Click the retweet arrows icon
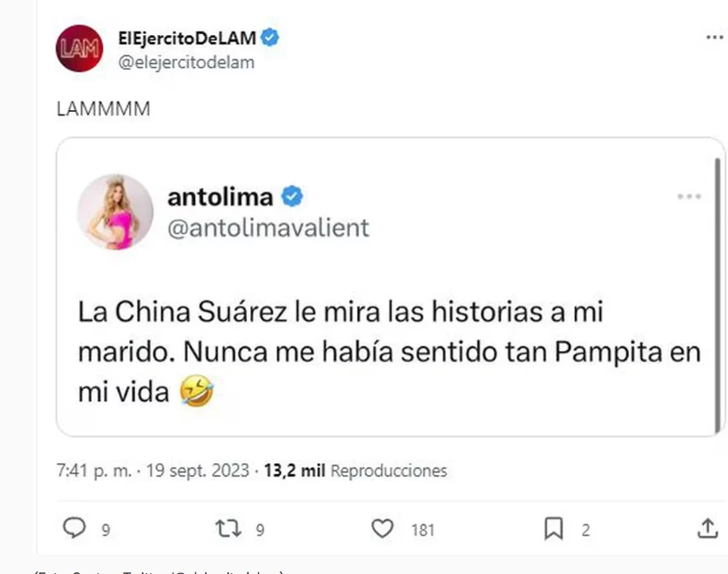The height and width of the screenshot is (574, 728). coord(228,529)
